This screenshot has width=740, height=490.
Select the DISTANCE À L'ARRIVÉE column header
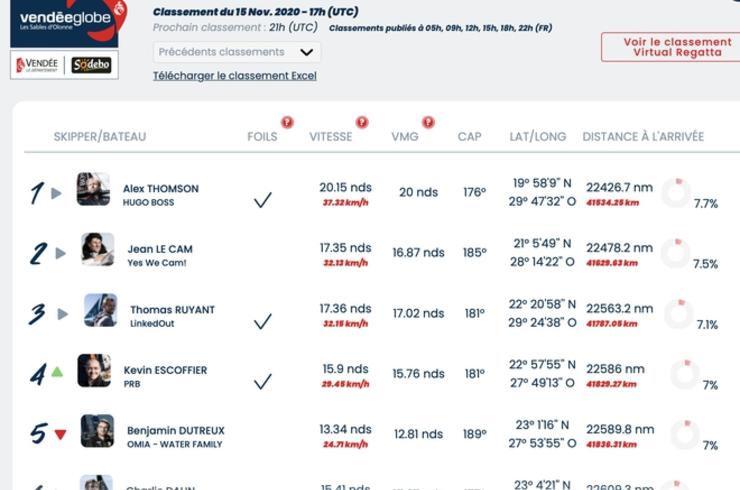click(643, 136)
